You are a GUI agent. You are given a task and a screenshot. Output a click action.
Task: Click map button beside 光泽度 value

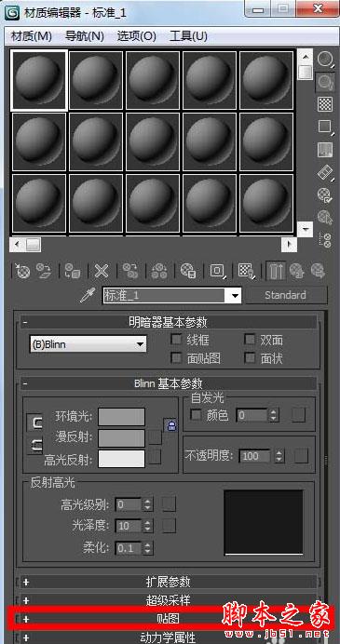click(169, 525)
